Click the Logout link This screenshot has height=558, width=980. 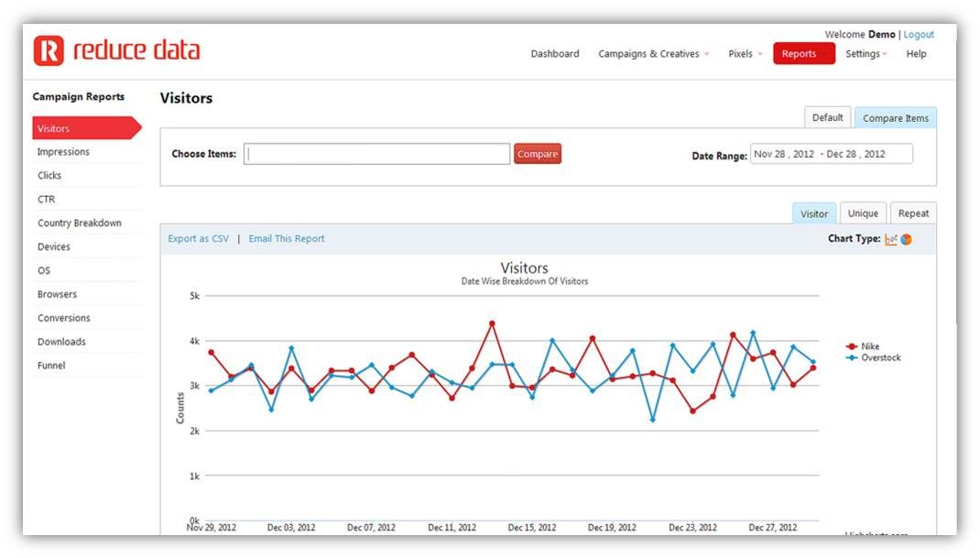[919, 35]
